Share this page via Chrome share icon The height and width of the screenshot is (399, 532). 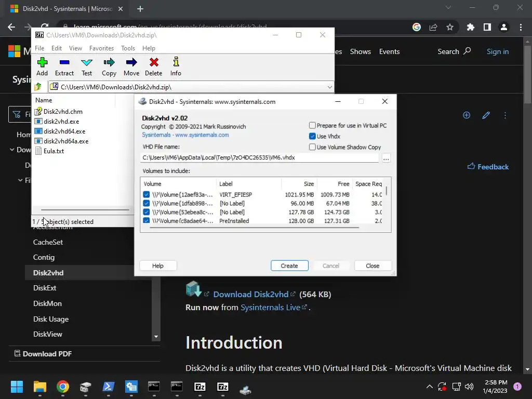coord(433,27)
